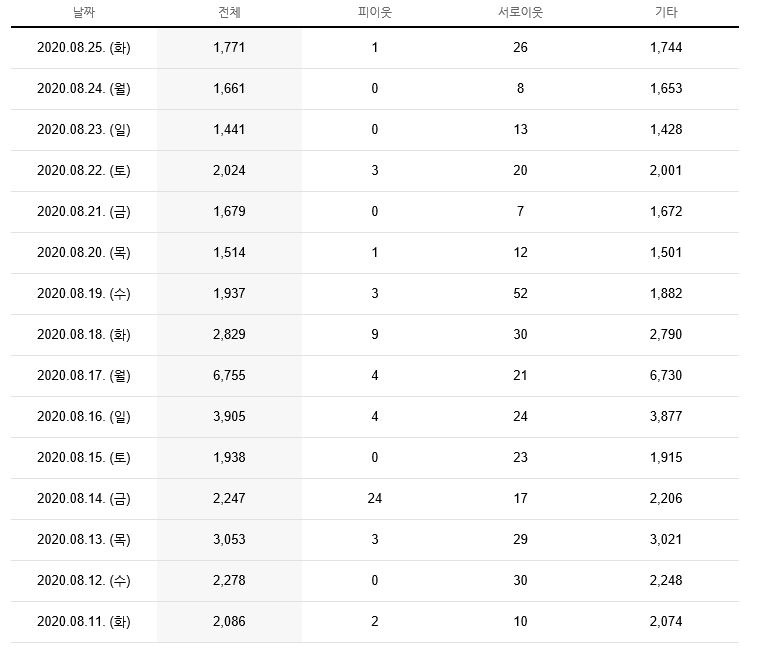Click the 피이웃 value 9
Image resolution: width=778 pixels, height=651 pixels.
pyautogui.click(x=375, y=335)
